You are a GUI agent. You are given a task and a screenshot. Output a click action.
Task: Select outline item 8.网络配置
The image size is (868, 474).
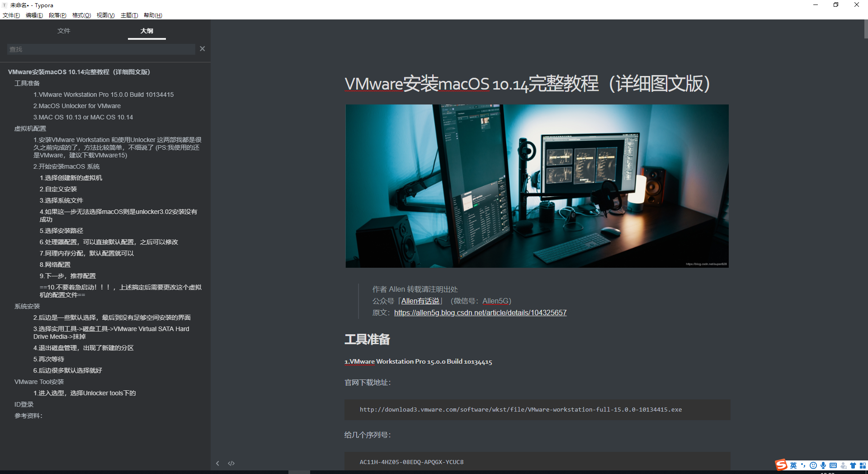(x=55, y=265)
